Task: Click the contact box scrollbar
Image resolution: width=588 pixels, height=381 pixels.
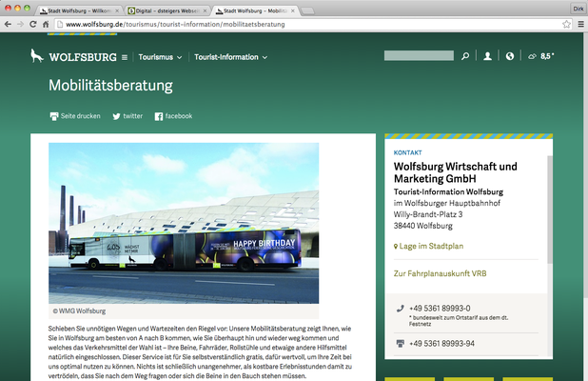Action: click(550, 210)
